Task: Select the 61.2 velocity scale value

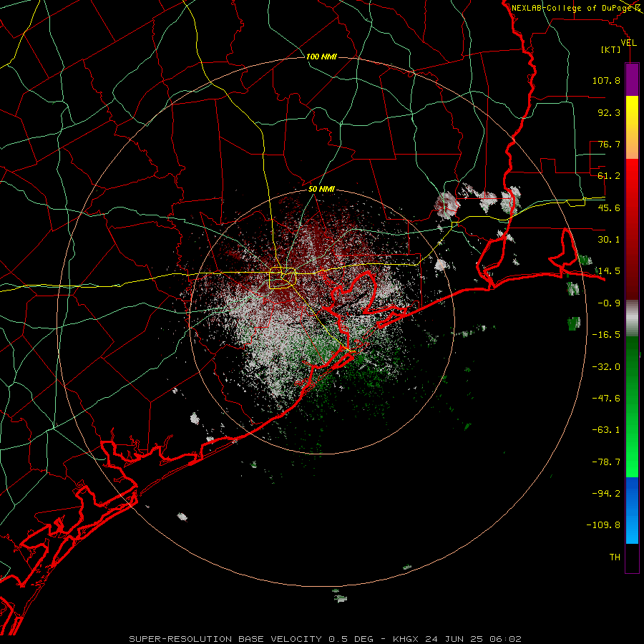Action: point(609,176)
